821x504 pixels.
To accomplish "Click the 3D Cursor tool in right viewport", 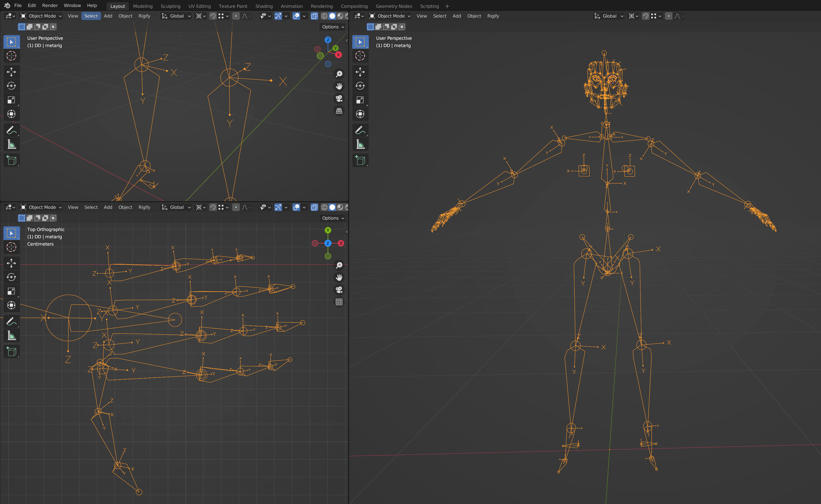I will [360, 56].
